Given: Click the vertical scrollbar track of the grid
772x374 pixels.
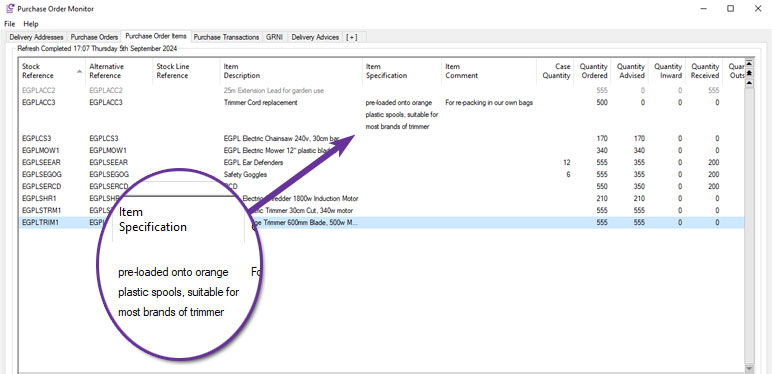Looking at the screenshot, I should point(749,226).
